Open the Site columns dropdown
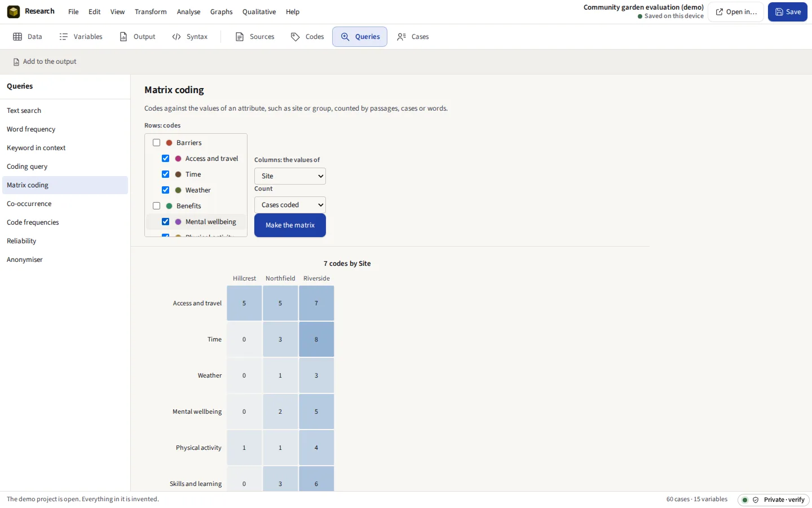The width and height of the screenshot is (812, 508). (290, 176)
